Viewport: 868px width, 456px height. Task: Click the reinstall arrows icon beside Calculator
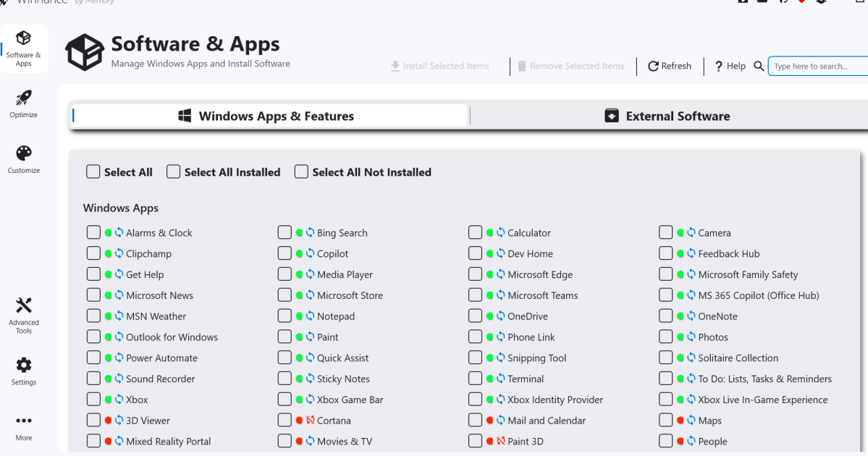pyautogui.click(x=500, y=233)
